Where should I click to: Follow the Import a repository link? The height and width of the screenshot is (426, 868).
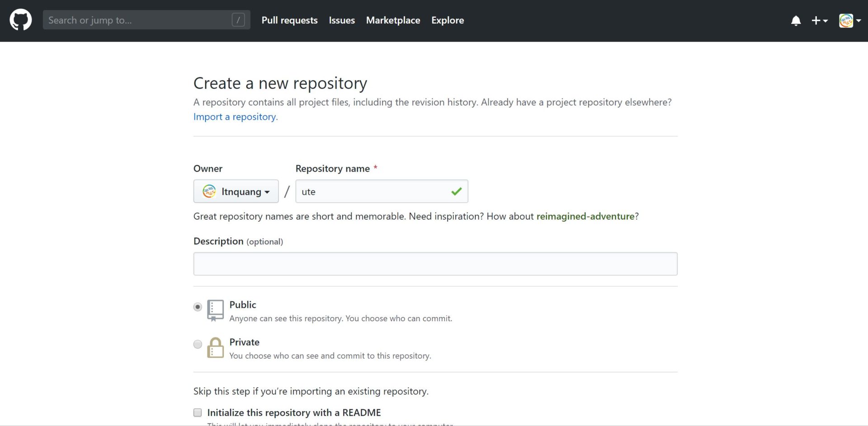[x=236, y=117]
